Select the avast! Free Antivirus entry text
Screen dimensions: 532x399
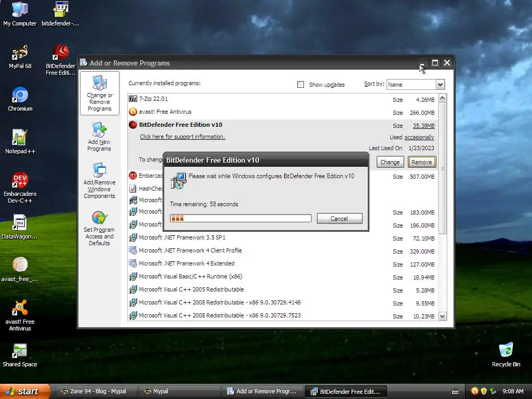pos(165,112)
